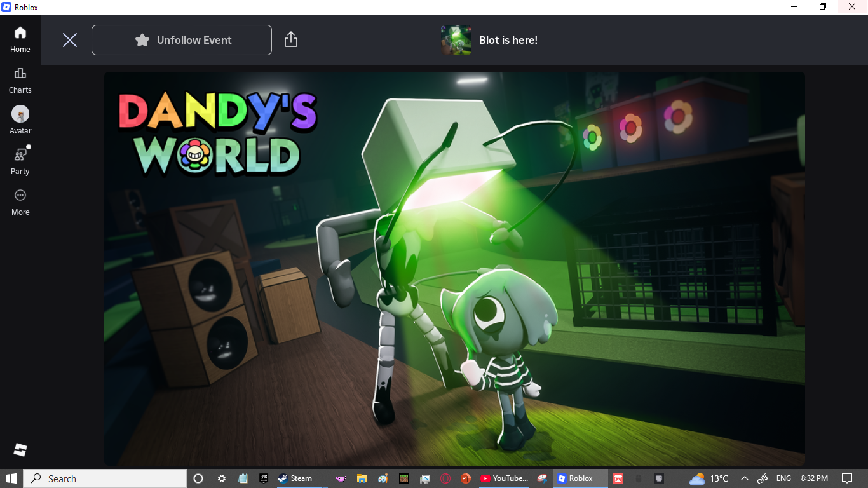Open File Explorer from taskbar
Viewport: 868px width, 488px height.
[362, 478]
